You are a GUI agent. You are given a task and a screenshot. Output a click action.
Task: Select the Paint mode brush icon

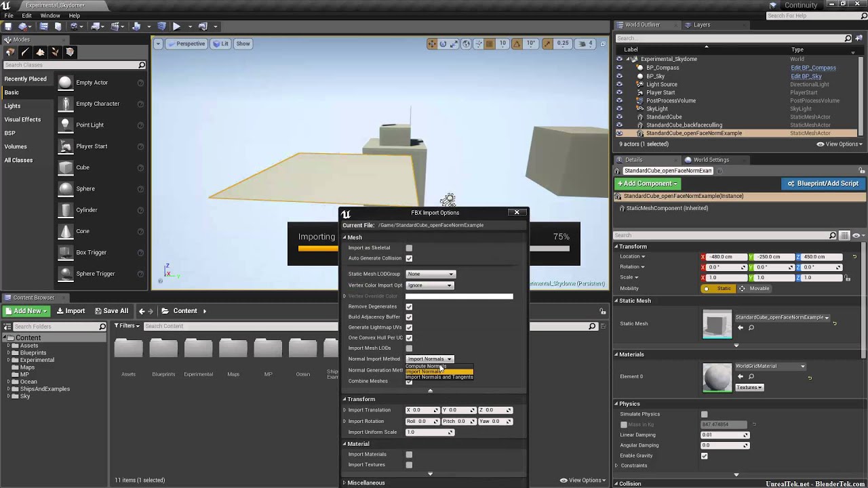(x=25, y=52)
